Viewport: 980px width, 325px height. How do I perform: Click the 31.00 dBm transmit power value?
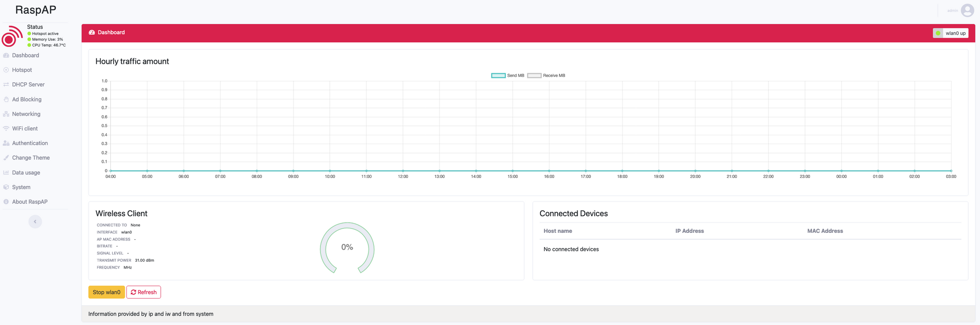click(x=145, y=260)
